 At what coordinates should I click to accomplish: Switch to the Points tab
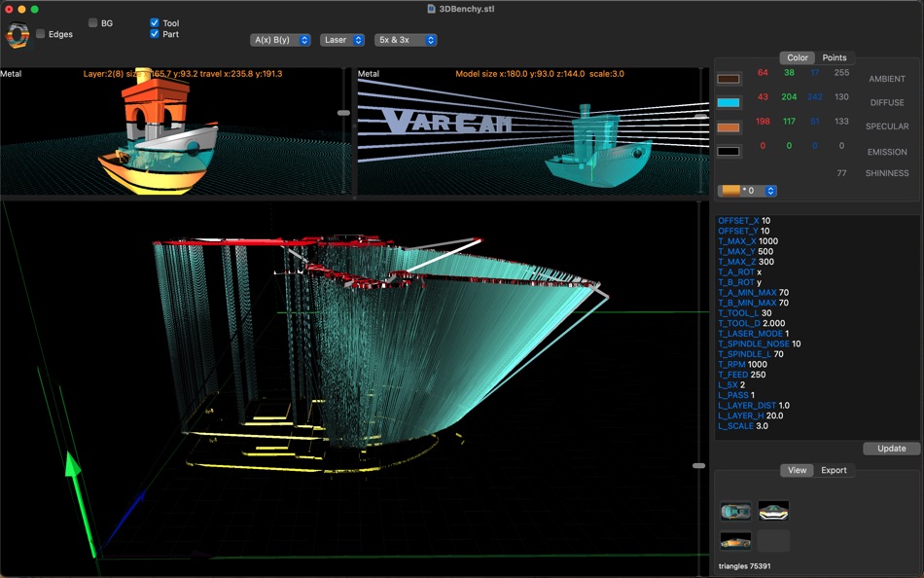tap(834, 57)
